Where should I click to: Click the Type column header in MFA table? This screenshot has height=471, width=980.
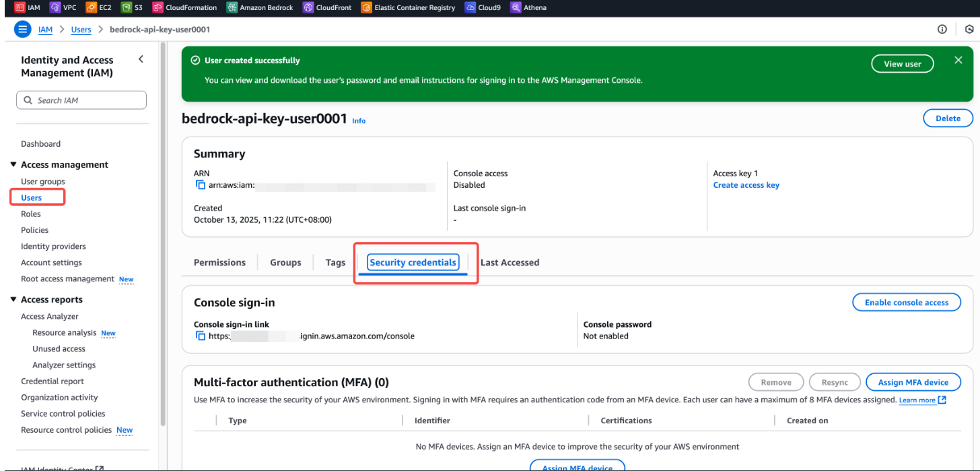pyautogui.click(x=238, y=421)
